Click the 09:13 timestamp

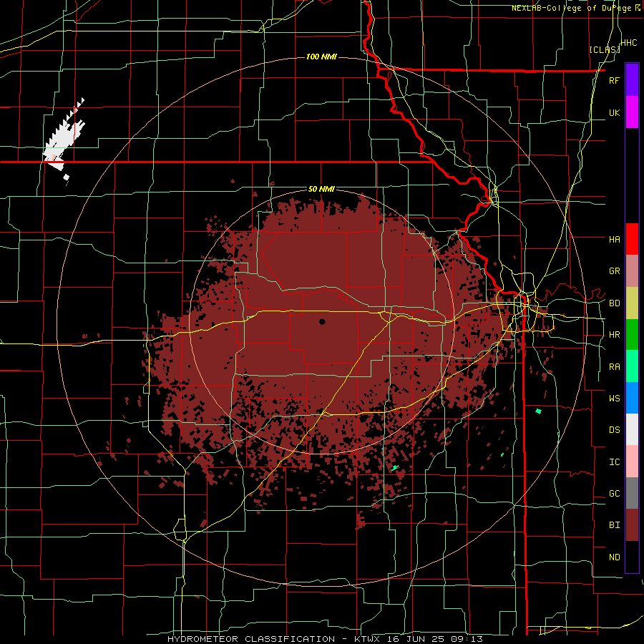[x=469, y=639]
